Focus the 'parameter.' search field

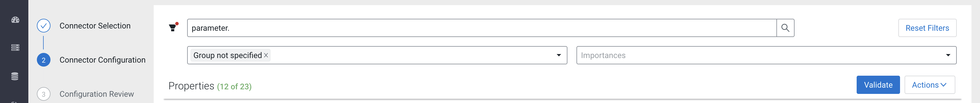point(481,28)
